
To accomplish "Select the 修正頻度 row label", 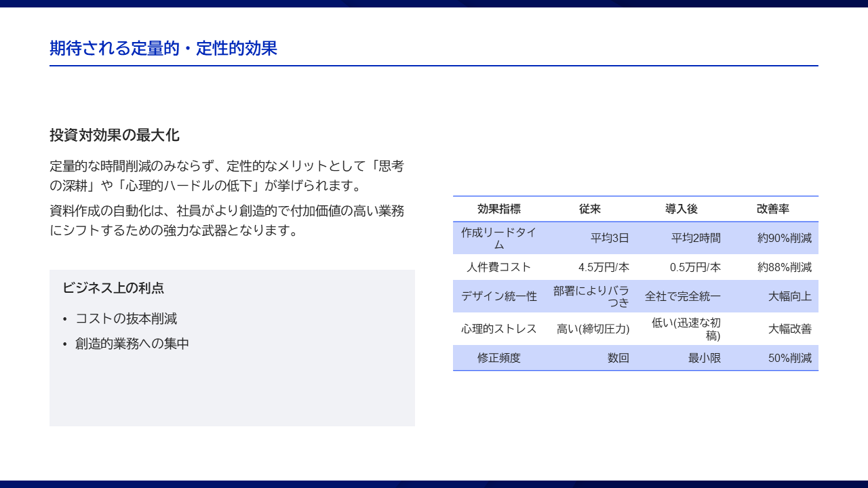I will (x=499, y=358).
